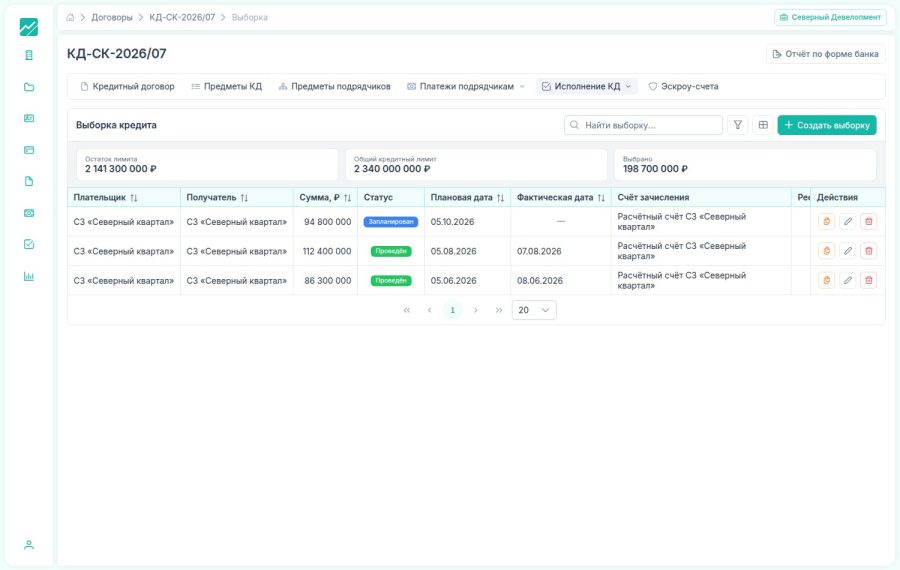The width and height of the screenshot is (900, 570).
Task: Copy the 112 400 000 row
Action: tap(826, 251)
